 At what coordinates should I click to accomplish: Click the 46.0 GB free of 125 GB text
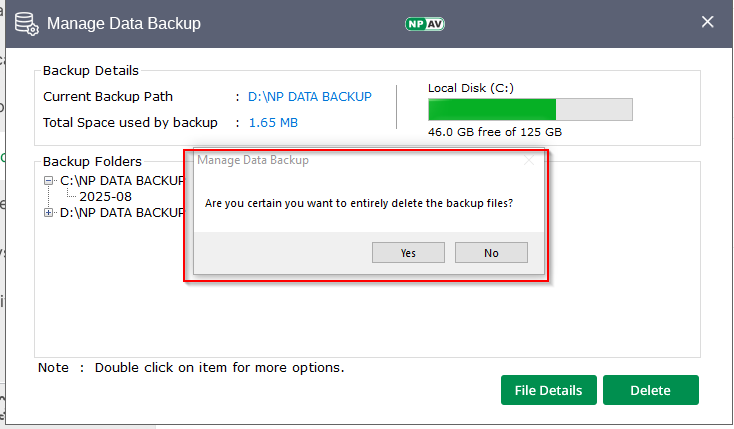tap(494, 132)
